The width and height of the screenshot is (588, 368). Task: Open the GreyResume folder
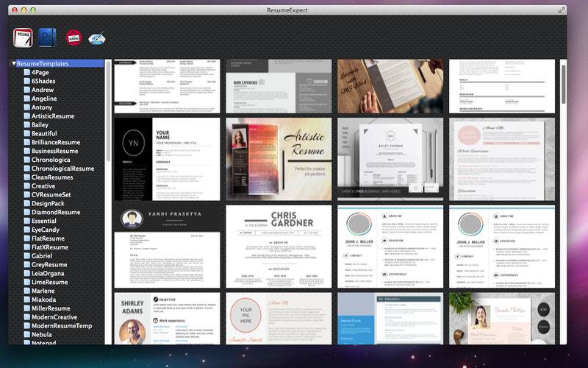pyautogui.click(x=46, y=265)
